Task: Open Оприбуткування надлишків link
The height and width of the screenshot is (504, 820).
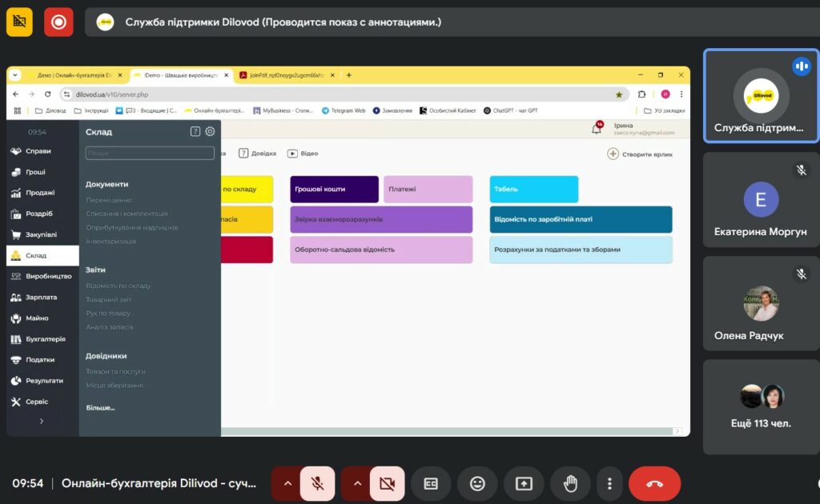Action: [x=132, y=228]
